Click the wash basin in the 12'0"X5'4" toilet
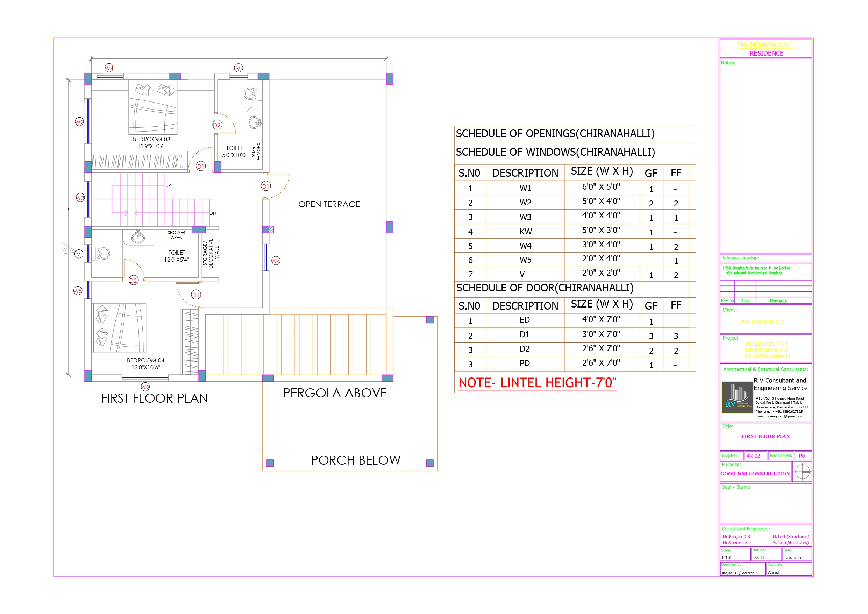 coord(138,238)
